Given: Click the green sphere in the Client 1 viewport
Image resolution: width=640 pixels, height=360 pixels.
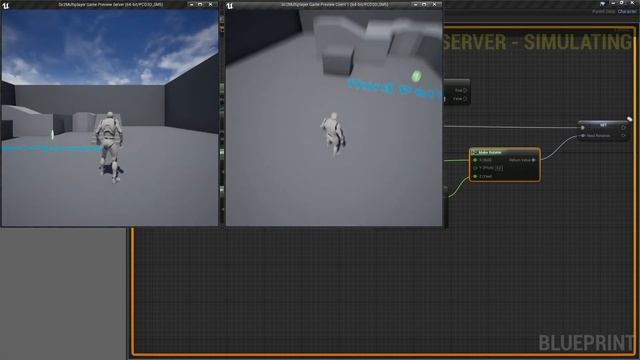Looking at the screenshot, I should tap(416, 76).
